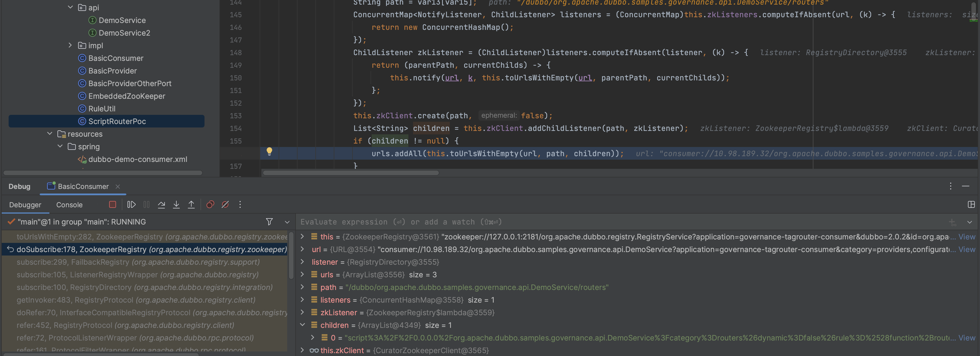The image size is (980, 356).
Task: Select toUrlsWithEmpty:282 stack frame
Action: point(144,237)
